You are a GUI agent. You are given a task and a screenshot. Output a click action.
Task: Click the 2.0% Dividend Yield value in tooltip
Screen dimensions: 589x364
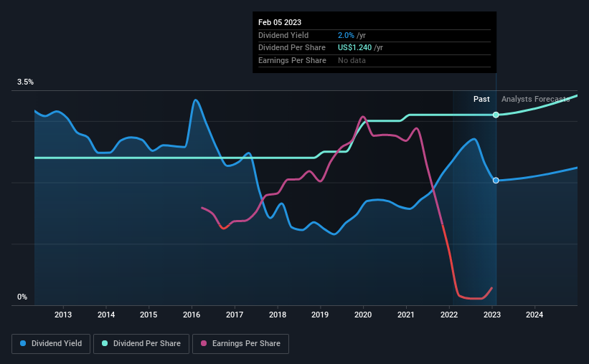(x=346, y=35)
